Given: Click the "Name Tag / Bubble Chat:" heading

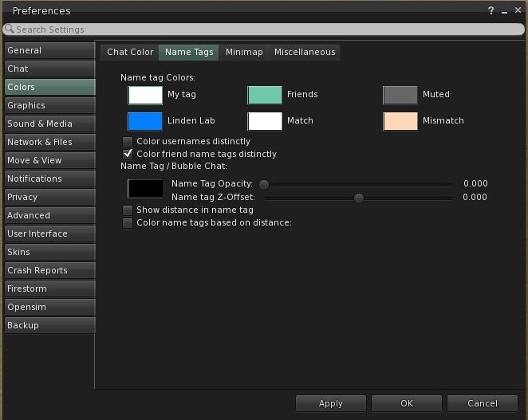Looking at the screenshot, I should [x=174, y=167].
